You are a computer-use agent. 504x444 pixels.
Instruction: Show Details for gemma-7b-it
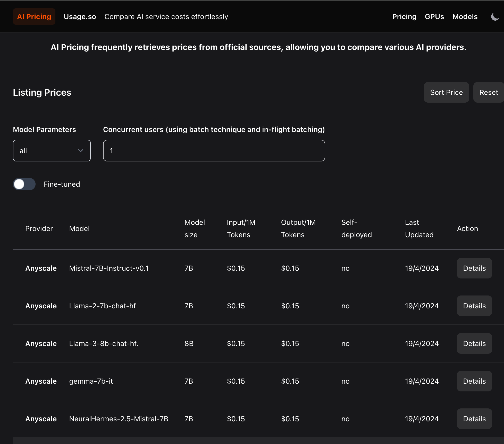pyautogui.click(x=474, y=381)
